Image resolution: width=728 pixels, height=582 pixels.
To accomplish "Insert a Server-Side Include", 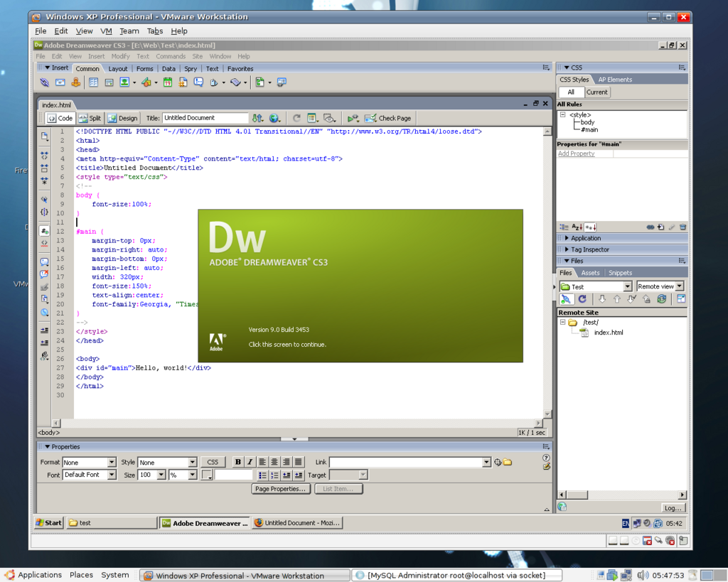I will 183,82.
